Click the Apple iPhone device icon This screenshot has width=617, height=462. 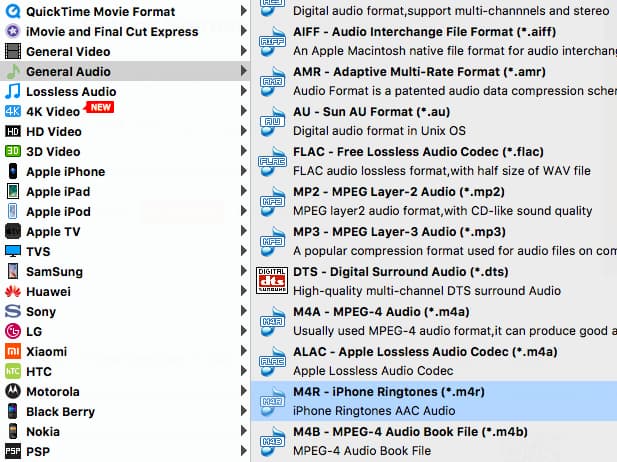pos(13,171)
